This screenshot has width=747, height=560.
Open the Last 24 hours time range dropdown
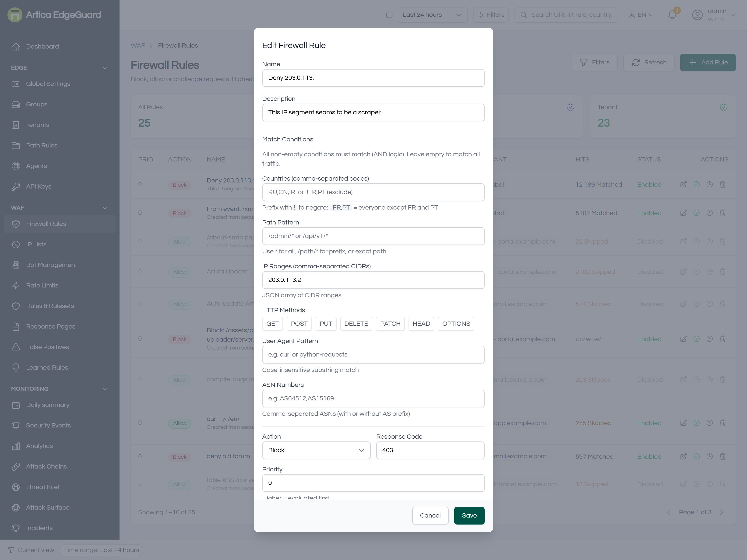(x=432, y=15)
